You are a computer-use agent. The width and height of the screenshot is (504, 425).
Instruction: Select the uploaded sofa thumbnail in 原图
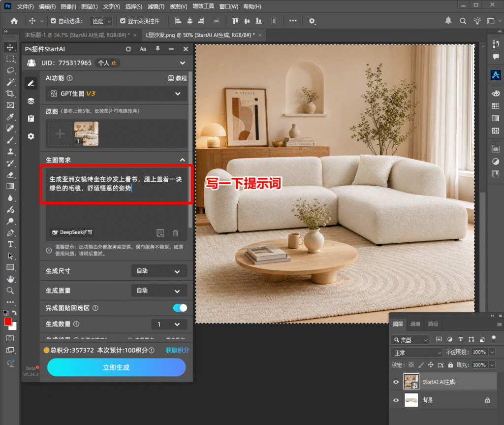pyautogui.click(x=87, y=133)
